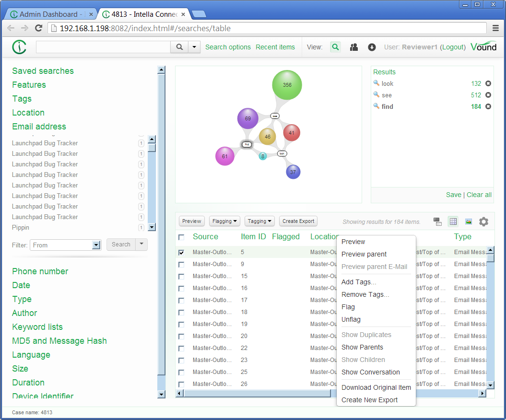
Task: Choose 'Add Tags...' from context menu
Action: pyautogui.click(x=359, y=282)
